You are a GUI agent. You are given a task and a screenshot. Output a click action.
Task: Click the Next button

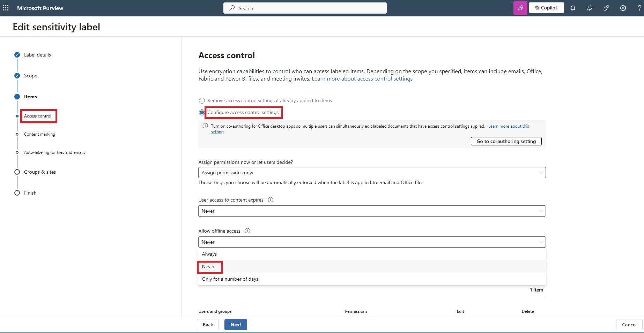point(236,325)
